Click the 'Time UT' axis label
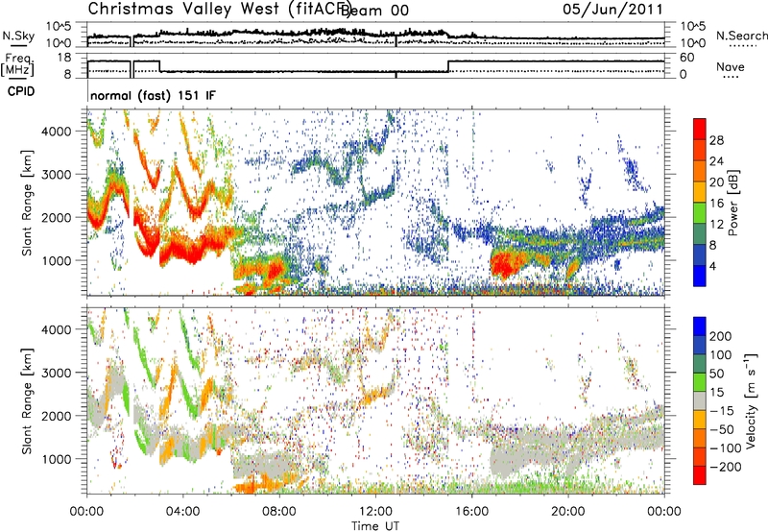This screenshot has height=532, width=768. (375, 525)
